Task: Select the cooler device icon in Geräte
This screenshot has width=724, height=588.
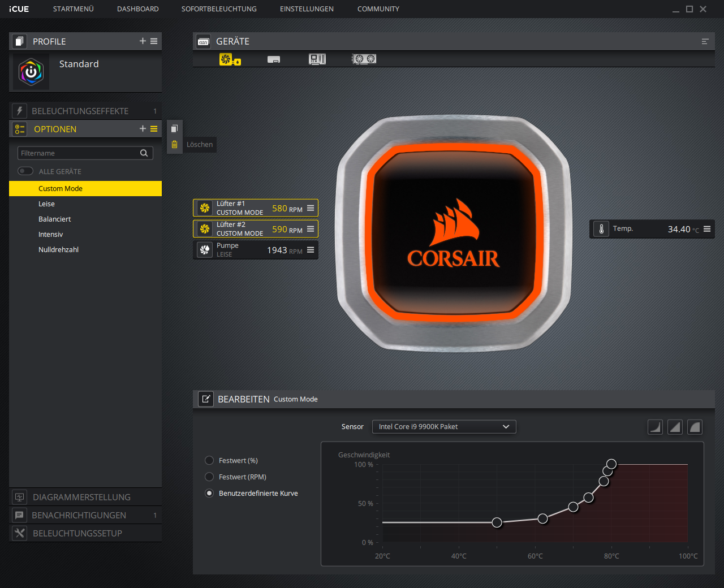Action: tap(230, 59)
